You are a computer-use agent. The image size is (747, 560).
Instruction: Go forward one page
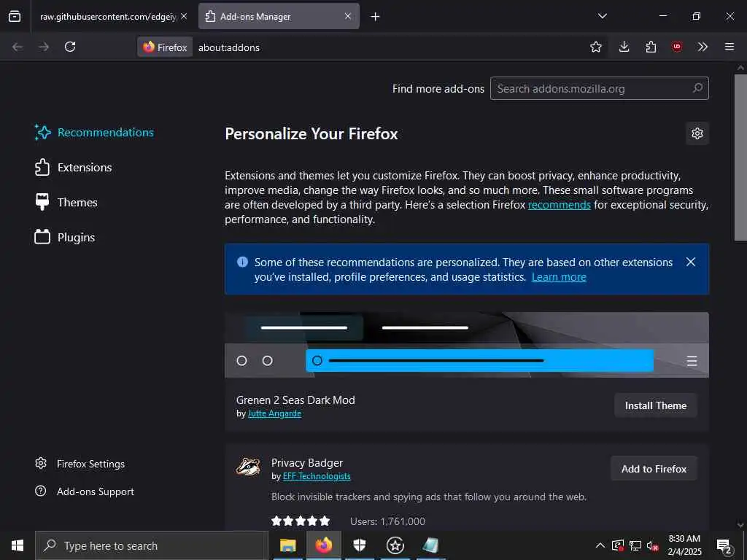(x=44, y=47)
